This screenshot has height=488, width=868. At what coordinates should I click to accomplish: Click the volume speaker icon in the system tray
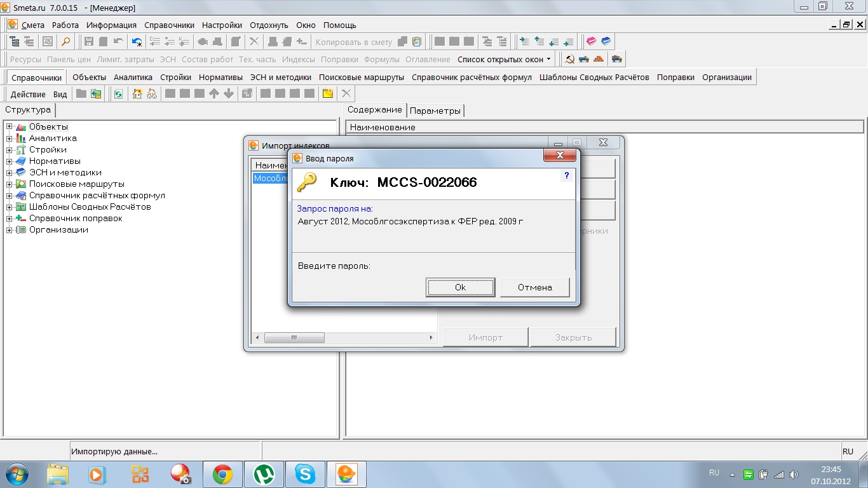(793, 475)
